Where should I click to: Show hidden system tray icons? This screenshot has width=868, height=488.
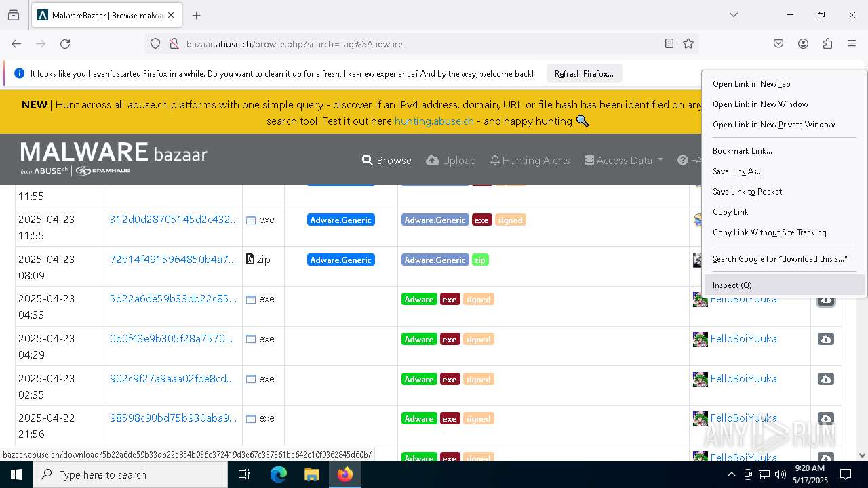click(x=731, y=474)
